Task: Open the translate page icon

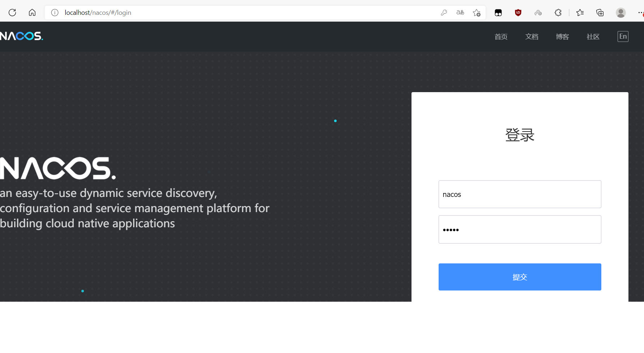Action: 460,13
